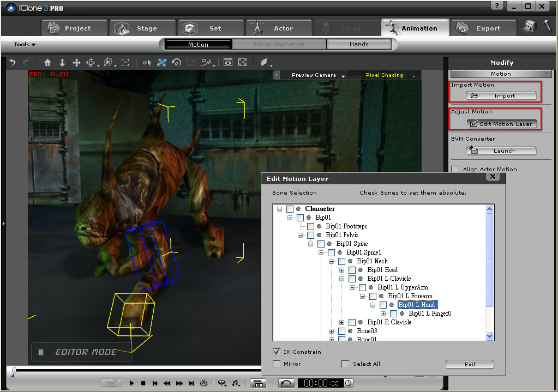This screenshot has width=558, height=392.
Task: Collapse the Bip01 Spine node
Action: 311,244
